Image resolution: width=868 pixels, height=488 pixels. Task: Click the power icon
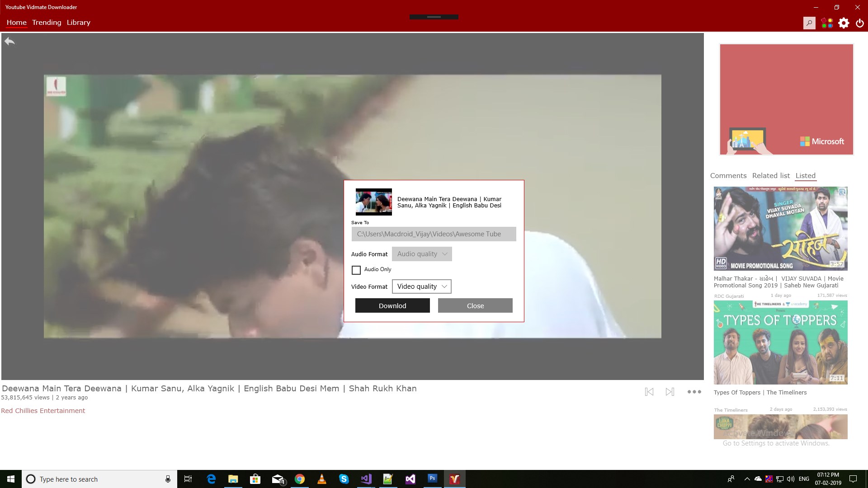click(x=860, y=23)
